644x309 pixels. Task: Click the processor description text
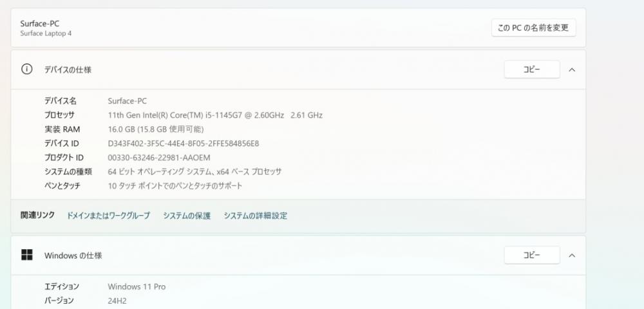click(x=215, y=115)
